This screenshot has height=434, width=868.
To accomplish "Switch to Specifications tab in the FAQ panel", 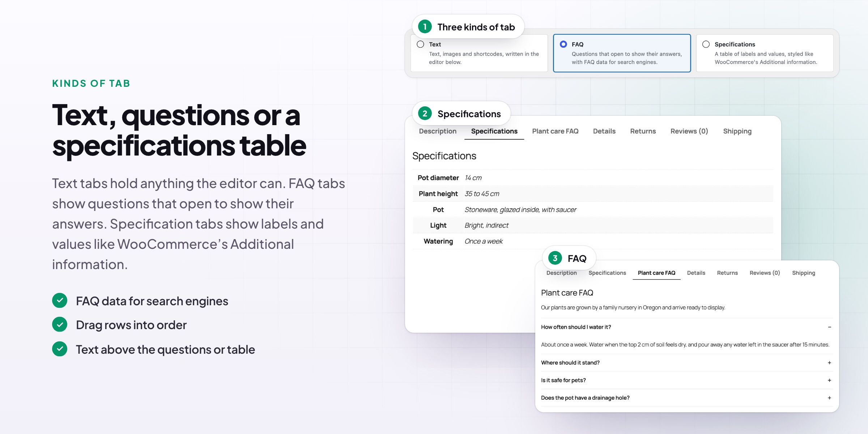I will point(607,273).
